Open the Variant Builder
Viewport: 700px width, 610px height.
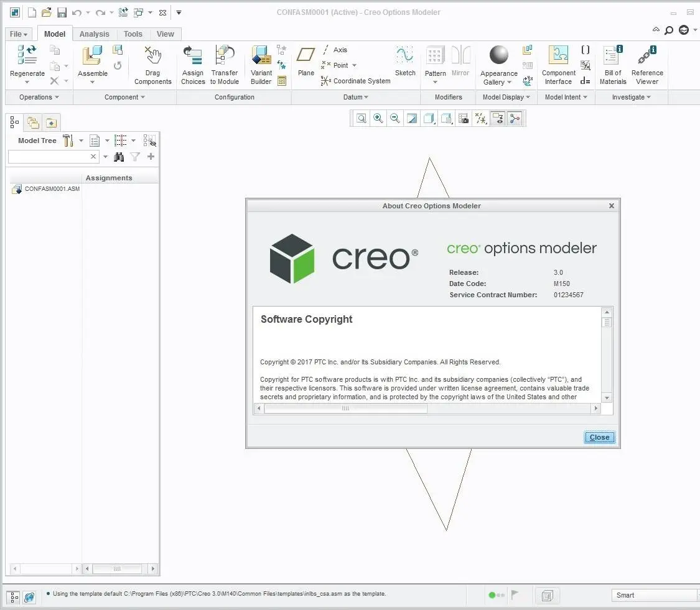click(x=261, y=65)
